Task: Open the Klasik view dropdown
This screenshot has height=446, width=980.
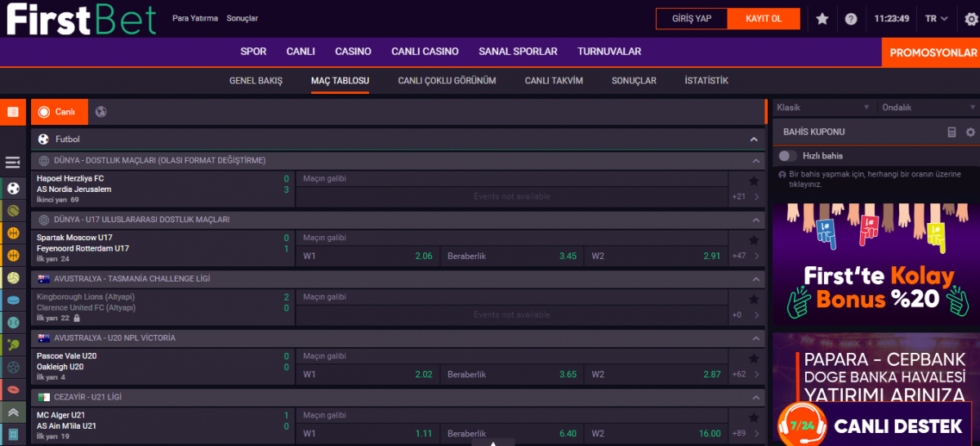Action: (x=824, y=108)
